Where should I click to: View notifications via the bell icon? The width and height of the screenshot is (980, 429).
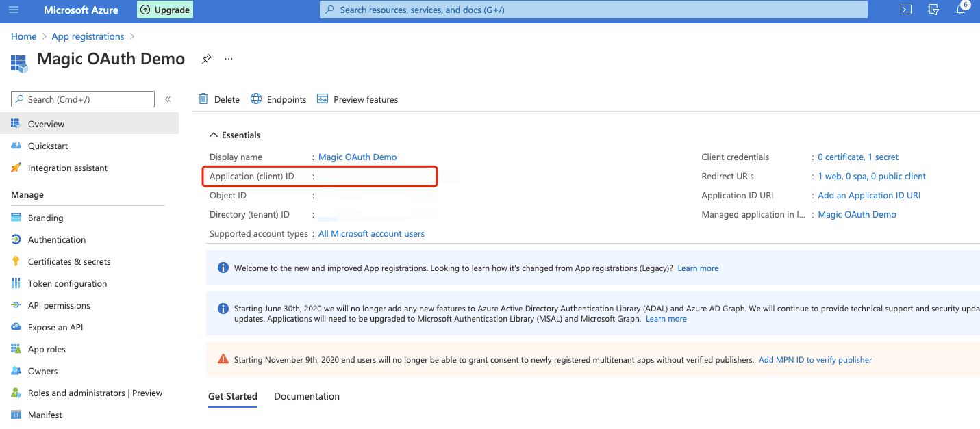(x=962, y=10)
